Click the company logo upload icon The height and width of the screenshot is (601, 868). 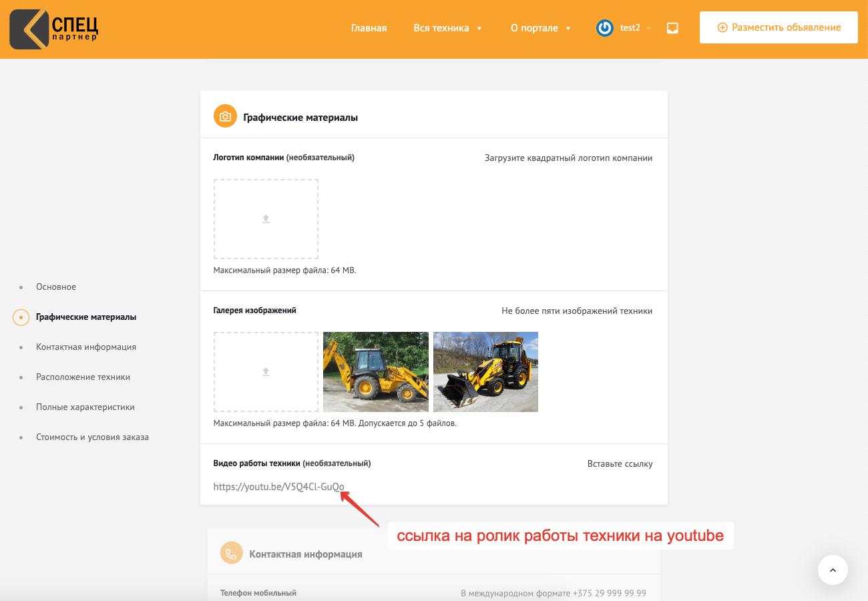point(266,219)
